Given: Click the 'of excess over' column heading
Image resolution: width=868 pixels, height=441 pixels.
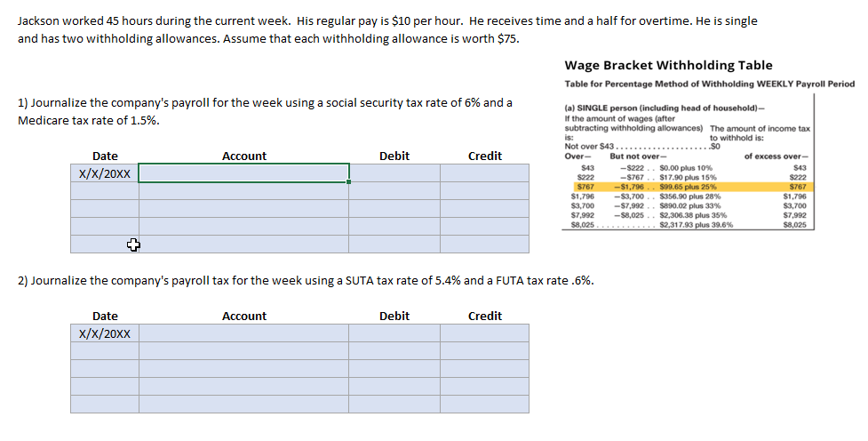Looking at the screenshot, I should [776, 156].
